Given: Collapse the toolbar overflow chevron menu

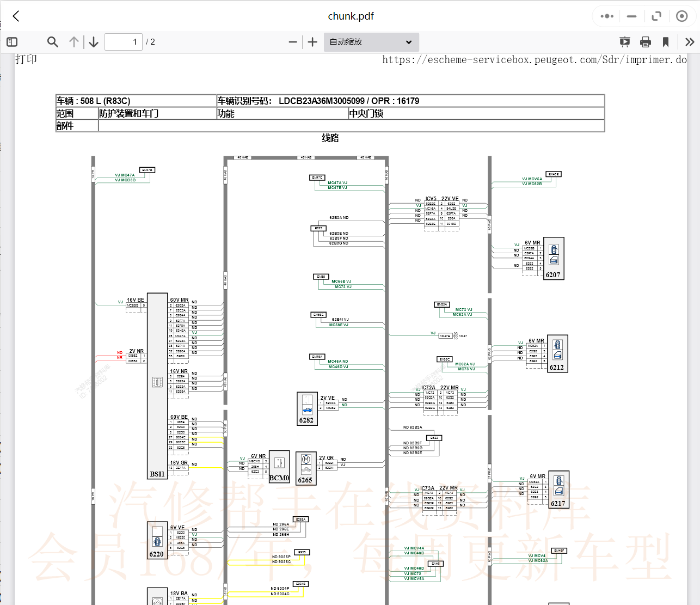Looking at the screenshot, I should (689, 41).
